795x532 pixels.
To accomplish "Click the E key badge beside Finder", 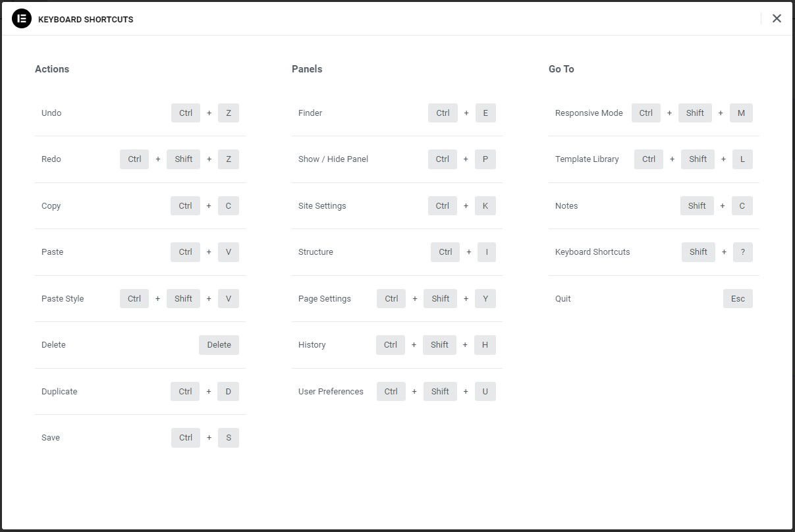I will point(485,113).
